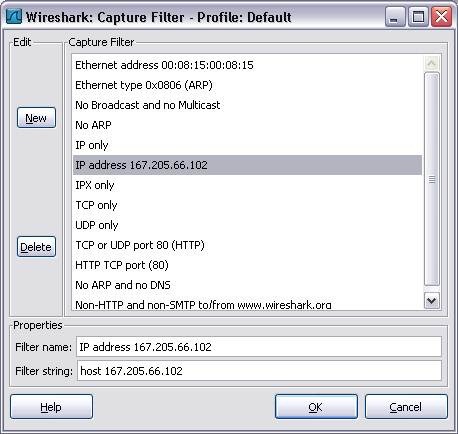Select "No Broadcast and no Multicast" filter
This screenshot has width=458, height=434.
[247, 105]
